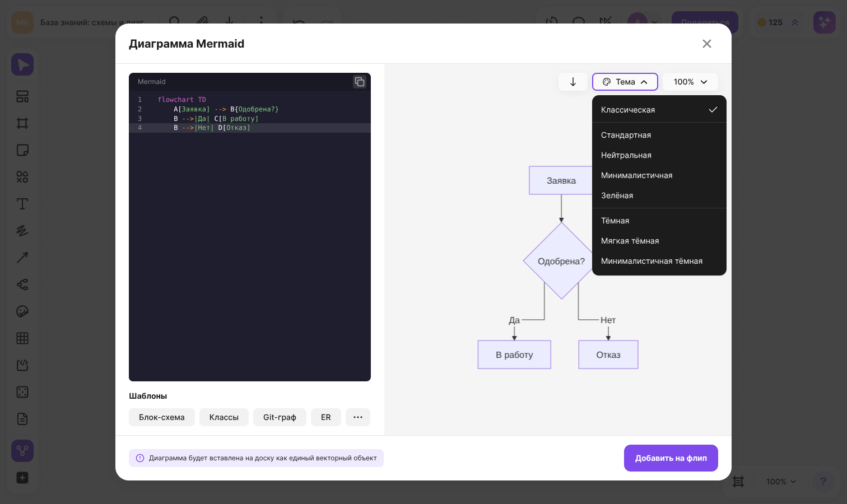This screenshot has height=504, width=847.
Task: Open the mind map tool in sidebar
Action: point(22,284)
